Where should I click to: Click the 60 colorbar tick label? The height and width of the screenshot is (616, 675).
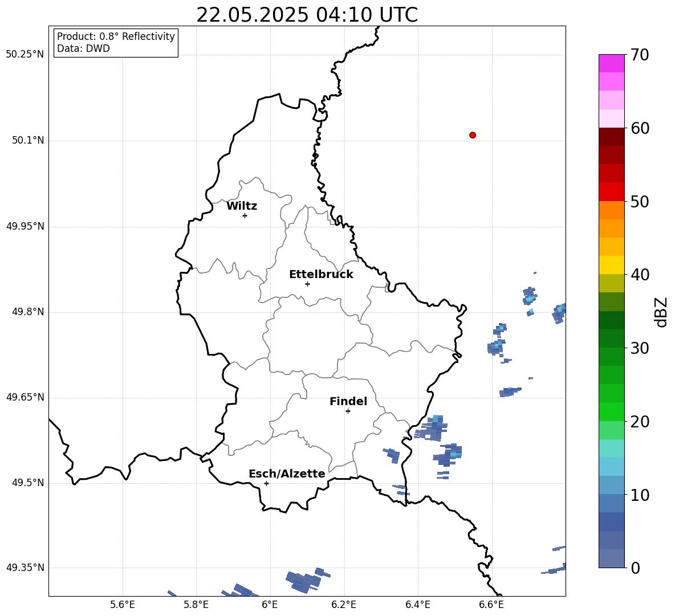640,128
